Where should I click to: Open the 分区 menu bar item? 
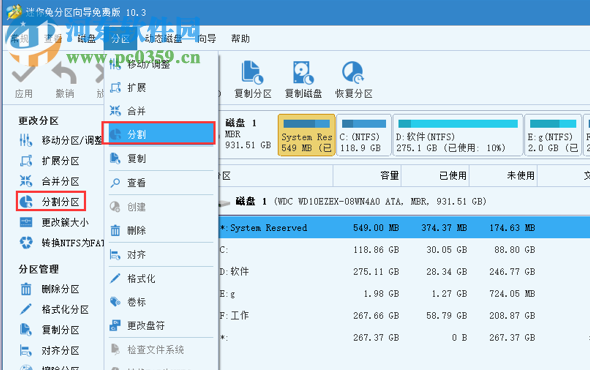[x=120, y=38]
